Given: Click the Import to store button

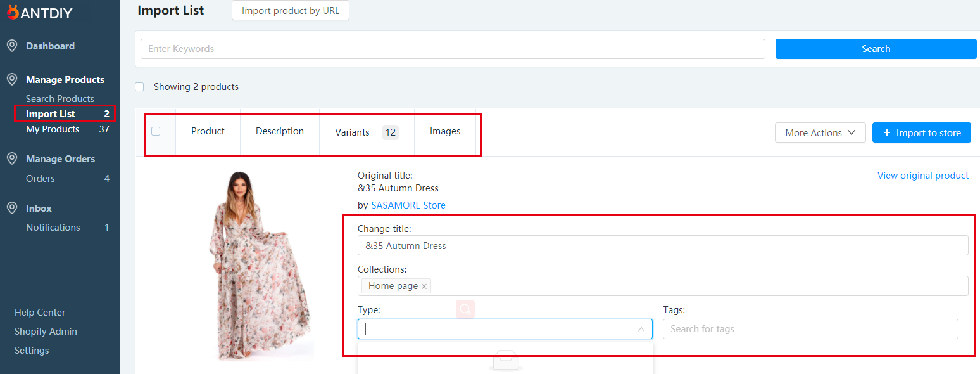Looking at the screenshot, I should click(x=922, y=132).
